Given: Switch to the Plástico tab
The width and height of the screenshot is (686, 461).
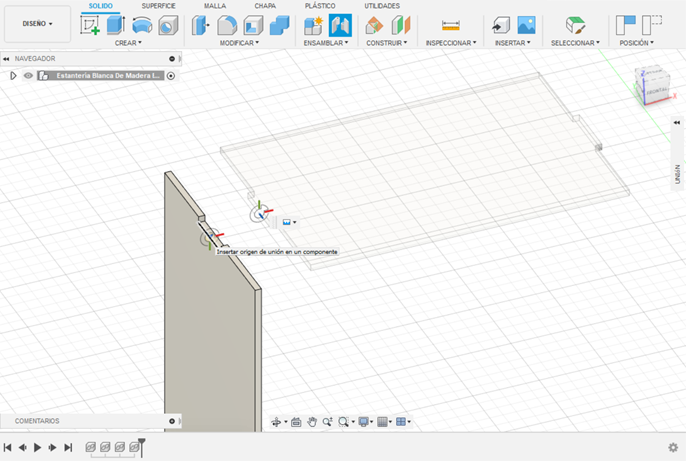Looking at the screenshot, I should (320, 6).
